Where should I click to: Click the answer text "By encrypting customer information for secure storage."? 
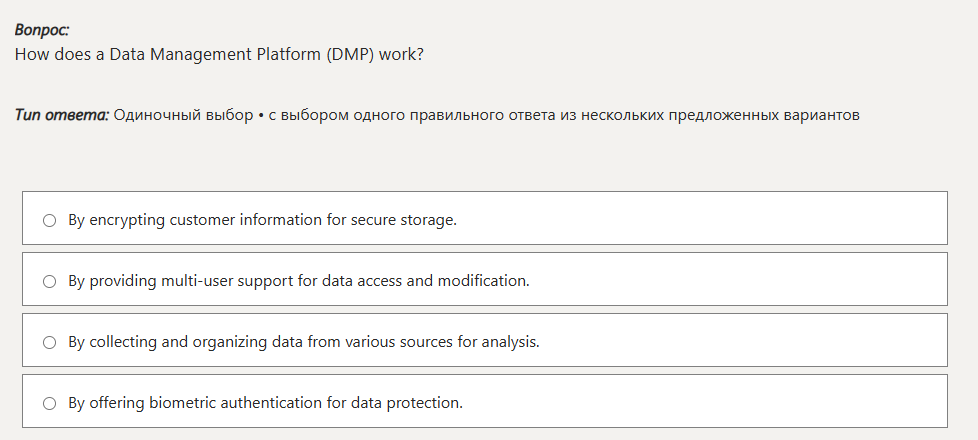(x=262, y=220)
